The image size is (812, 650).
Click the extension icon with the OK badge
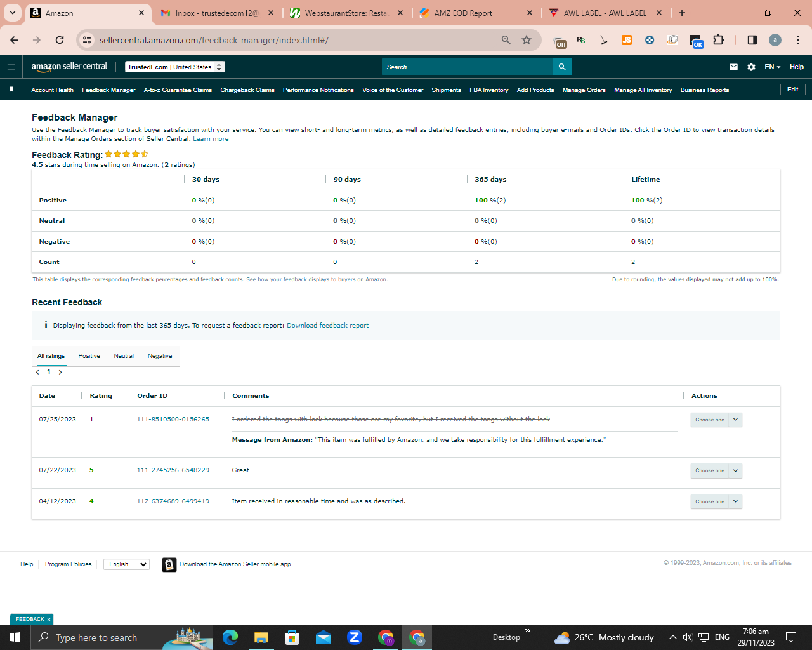(696, 41)
